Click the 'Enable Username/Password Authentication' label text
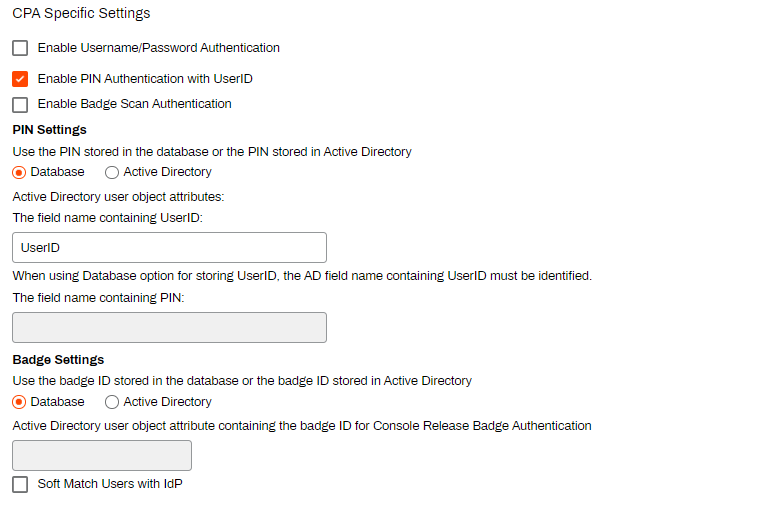The height and width of the screenshot is (506, 766). (159, 48)
